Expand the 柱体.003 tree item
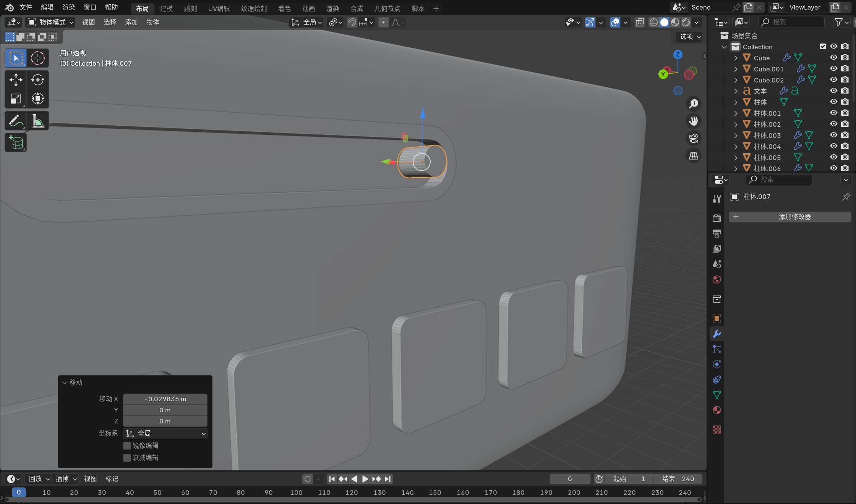This screenshot has width=856, height=504. 736,135
